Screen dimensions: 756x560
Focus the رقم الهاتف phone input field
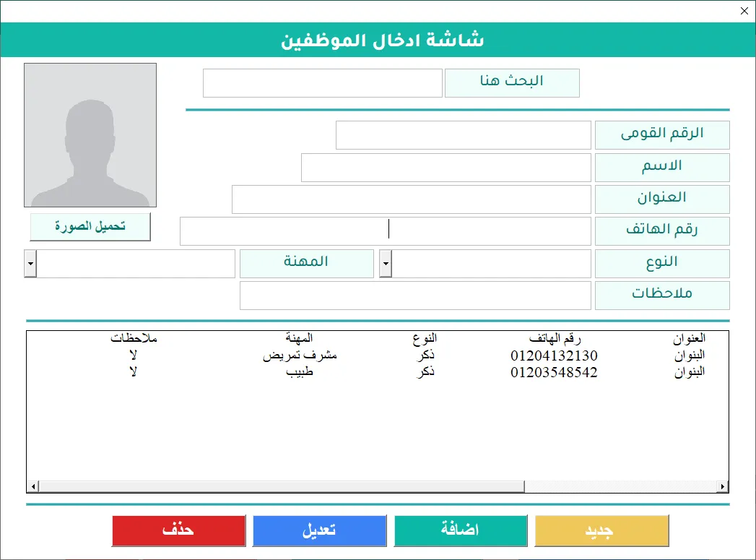point(386,231)
